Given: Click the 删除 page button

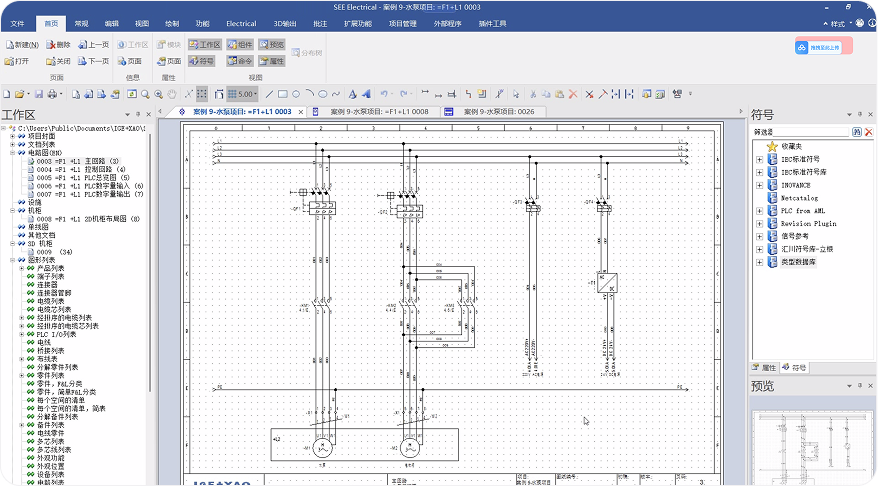Looking at the screenshot, I should [59, 45].
